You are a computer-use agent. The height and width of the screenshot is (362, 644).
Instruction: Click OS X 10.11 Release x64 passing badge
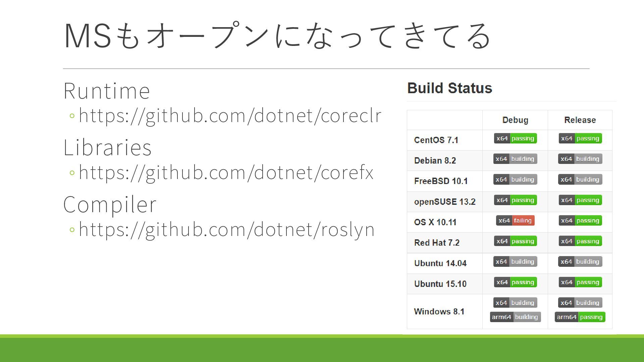pos(580,221)
